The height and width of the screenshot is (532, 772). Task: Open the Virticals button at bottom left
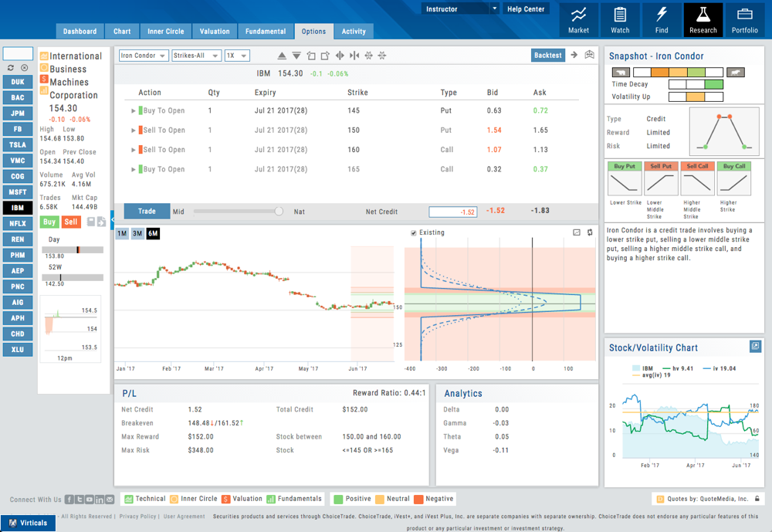28,524
